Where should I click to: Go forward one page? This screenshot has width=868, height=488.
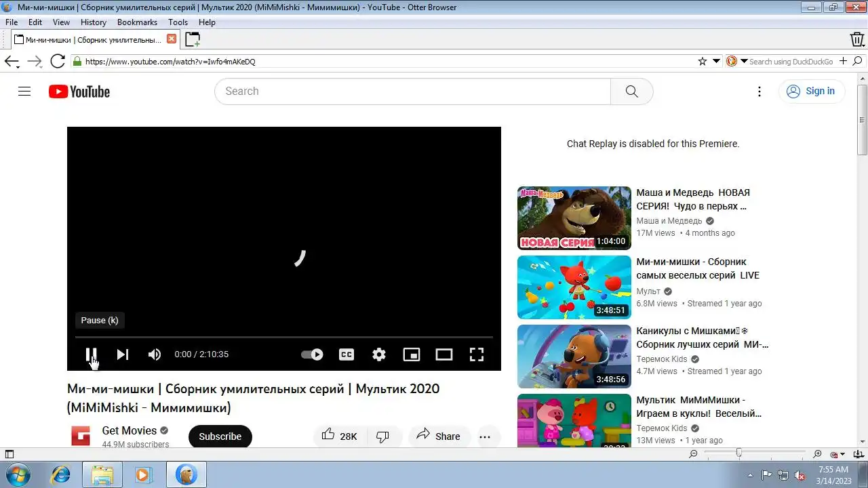(35, 62)
